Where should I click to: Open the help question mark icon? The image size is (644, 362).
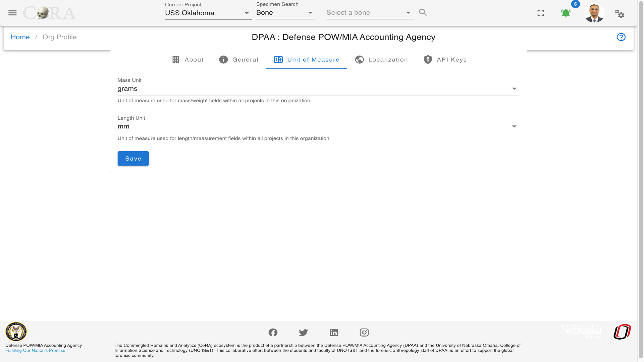tap(621, 37)
